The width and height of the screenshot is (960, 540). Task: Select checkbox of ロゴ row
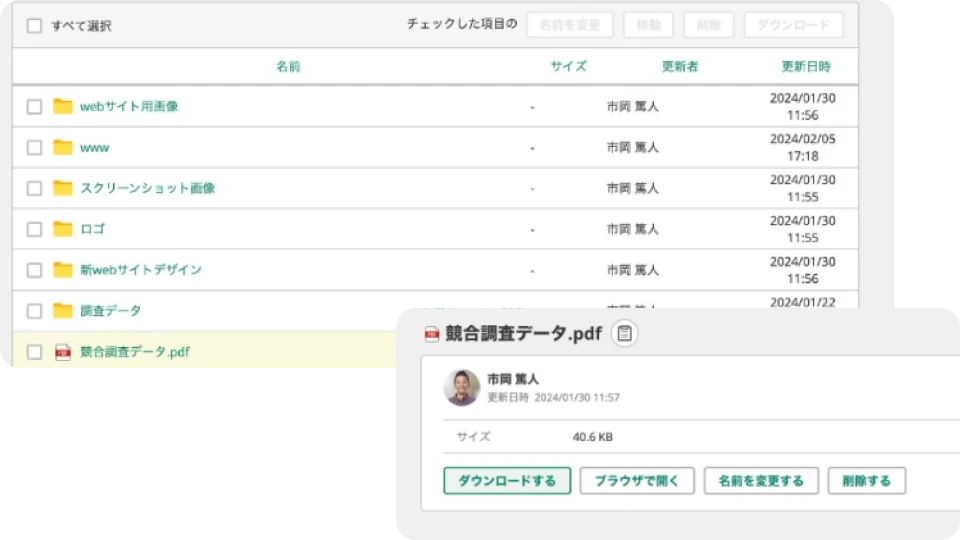coord(34,230)
